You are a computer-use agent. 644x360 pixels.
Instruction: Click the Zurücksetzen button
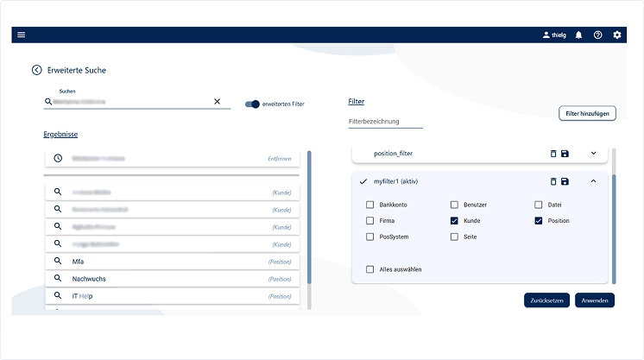click(546, 300)
